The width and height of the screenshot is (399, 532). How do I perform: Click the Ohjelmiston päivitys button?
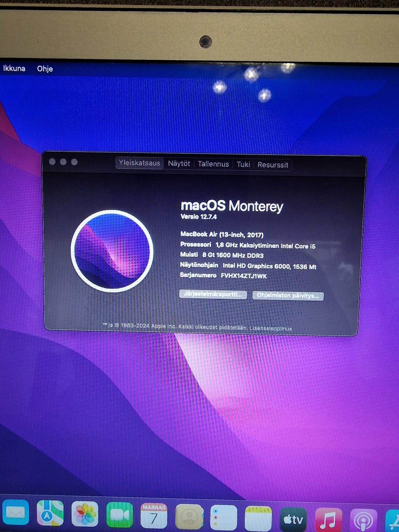(x=288, y=296)
